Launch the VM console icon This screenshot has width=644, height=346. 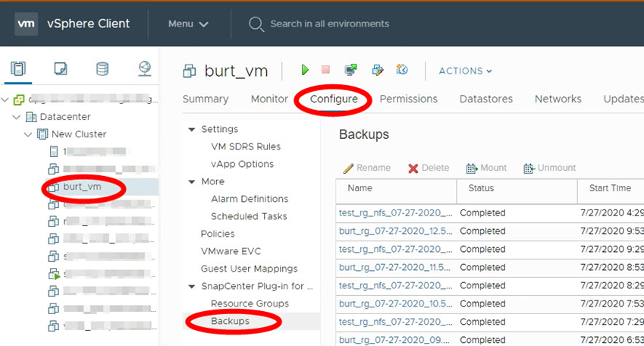click(x=350, y=71)
